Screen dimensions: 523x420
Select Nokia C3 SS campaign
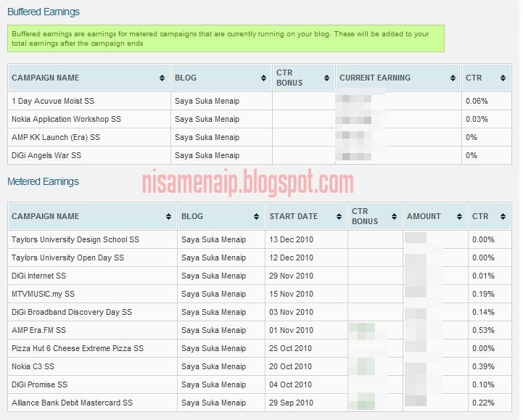point(33,366)
